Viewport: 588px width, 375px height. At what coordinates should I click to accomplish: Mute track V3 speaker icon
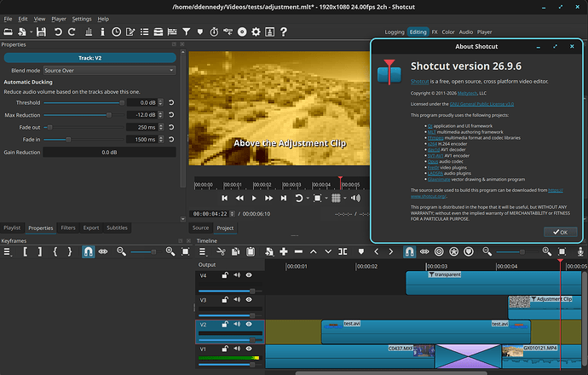coord(237,300)
